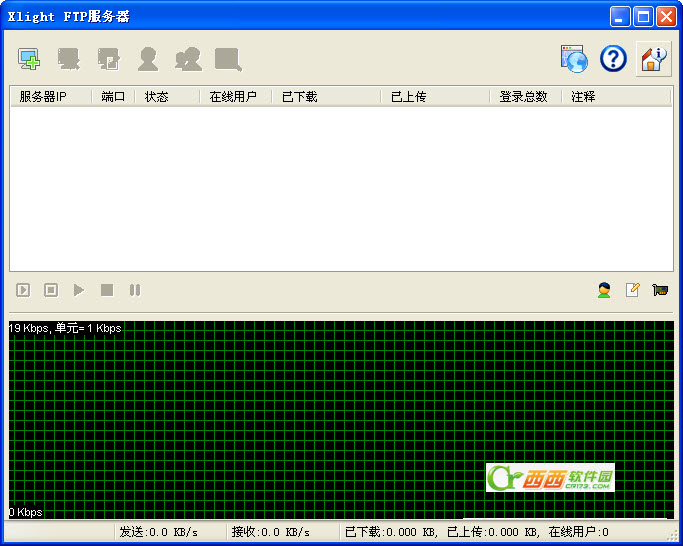Viewport: 683px width, 546px height.
Task: Sort by 在线用户 column header
Action: pyautogui.click(x=236, y=97)
